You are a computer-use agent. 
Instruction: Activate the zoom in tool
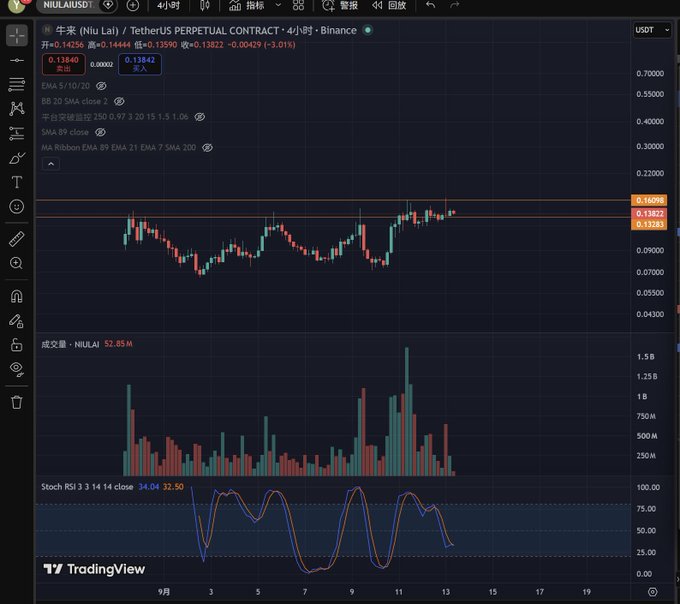click(x=16, y=263)
